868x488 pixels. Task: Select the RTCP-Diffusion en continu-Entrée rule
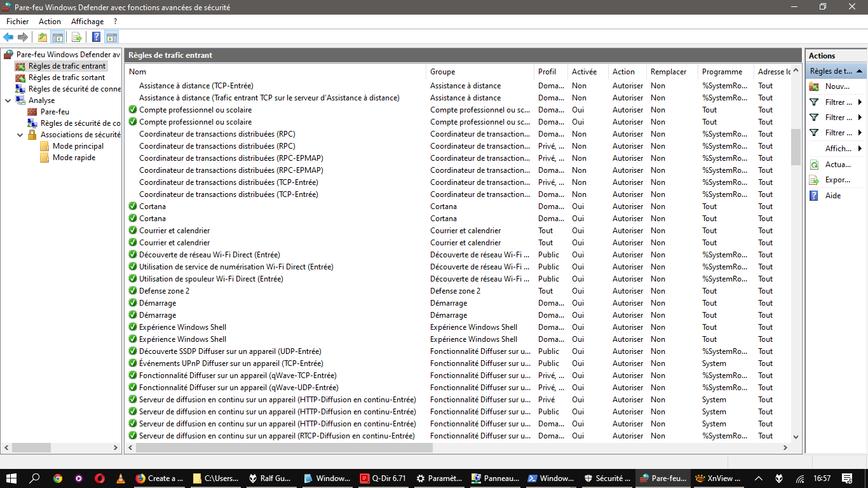coord(277,436)
